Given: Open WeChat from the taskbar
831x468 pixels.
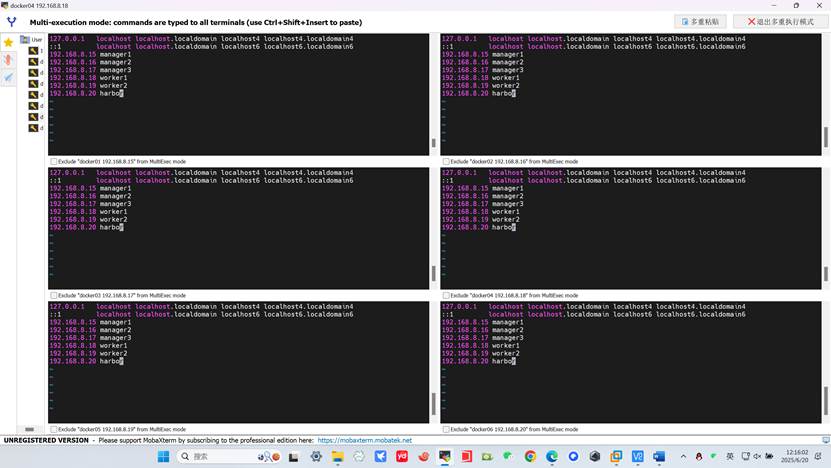Looking at the screenshot, I should click(509, 456).
